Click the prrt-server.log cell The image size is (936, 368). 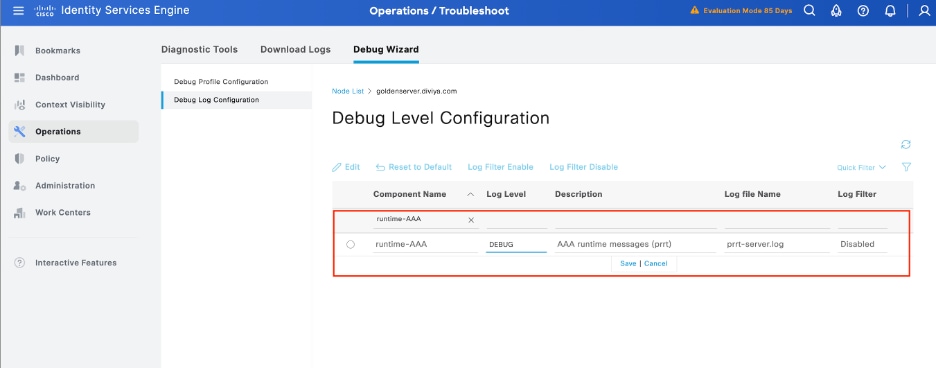coord(755,244)
